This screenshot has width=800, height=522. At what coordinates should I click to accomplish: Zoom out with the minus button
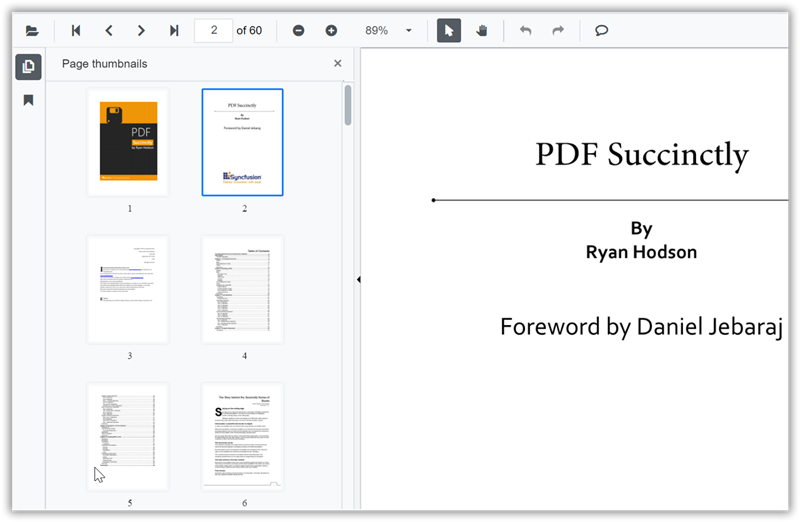tap(298, 31)
